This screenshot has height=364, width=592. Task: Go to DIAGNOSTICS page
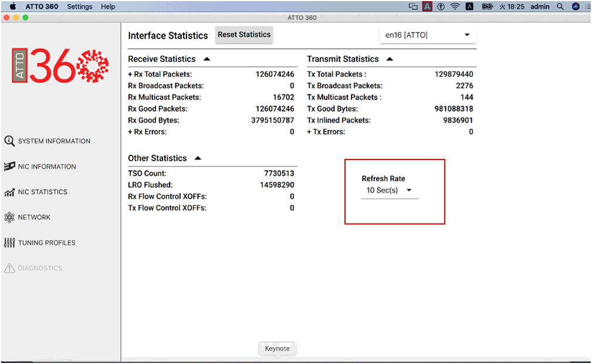pos(40,268)
